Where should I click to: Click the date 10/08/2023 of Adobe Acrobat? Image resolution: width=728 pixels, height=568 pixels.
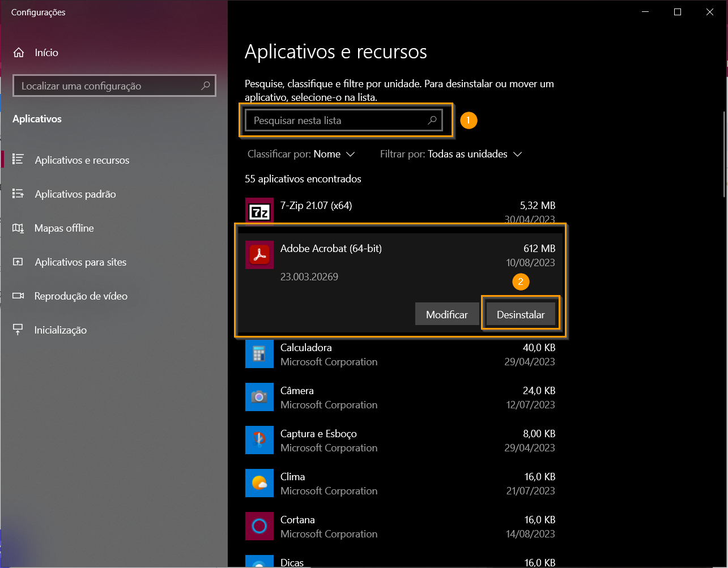click(530, 263)
